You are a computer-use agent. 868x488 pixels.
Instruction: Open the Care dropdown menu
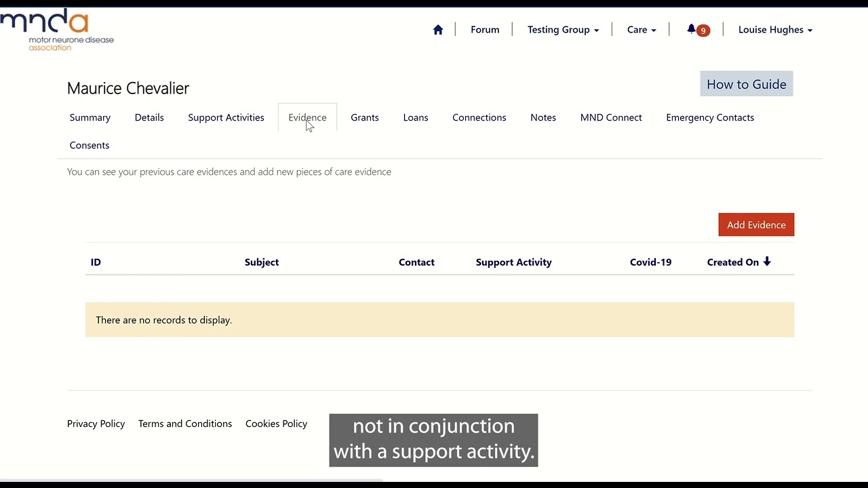642,30
